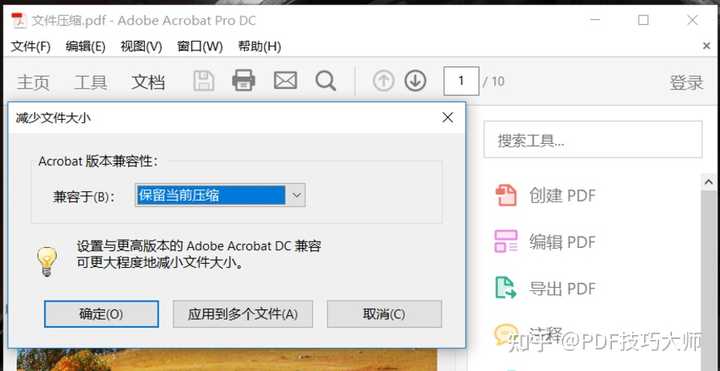The image size is (720, 371).
Task: Click the Print icon in toolbar
Action: (x=243, y=81)
